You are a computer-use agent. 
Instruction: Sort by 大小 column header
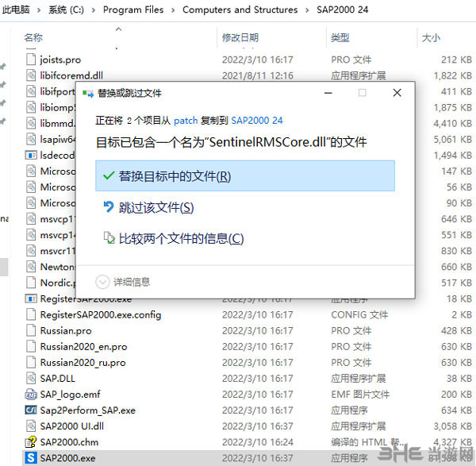[431, 38]
